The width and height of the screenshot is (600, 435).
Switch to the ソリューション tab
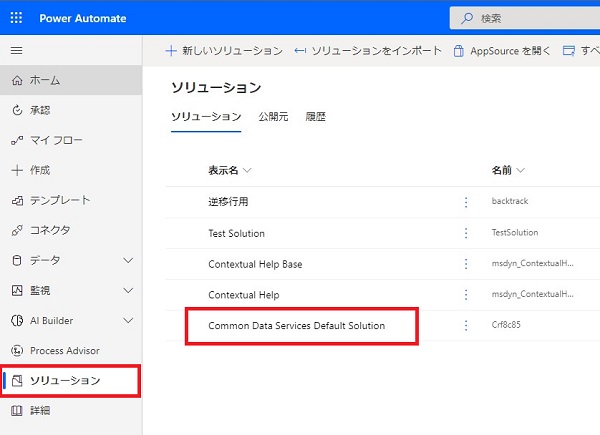(x=206, y=117)
